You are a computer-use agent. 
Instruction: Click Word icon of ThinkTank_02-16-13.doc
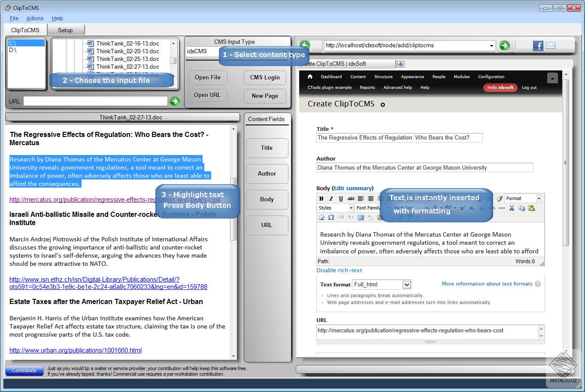point(90,43)
